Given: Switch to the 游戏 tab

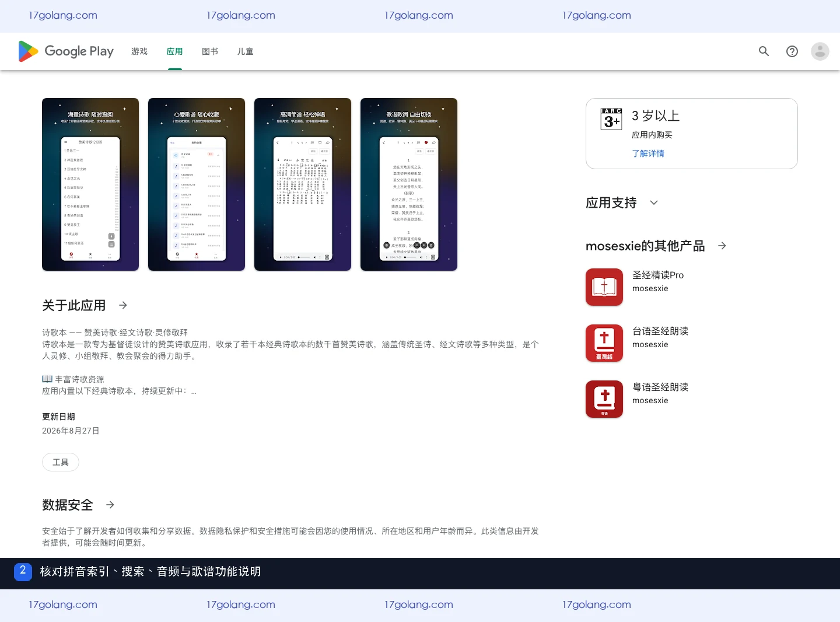Looking at the screenshot, I should 139,51.
